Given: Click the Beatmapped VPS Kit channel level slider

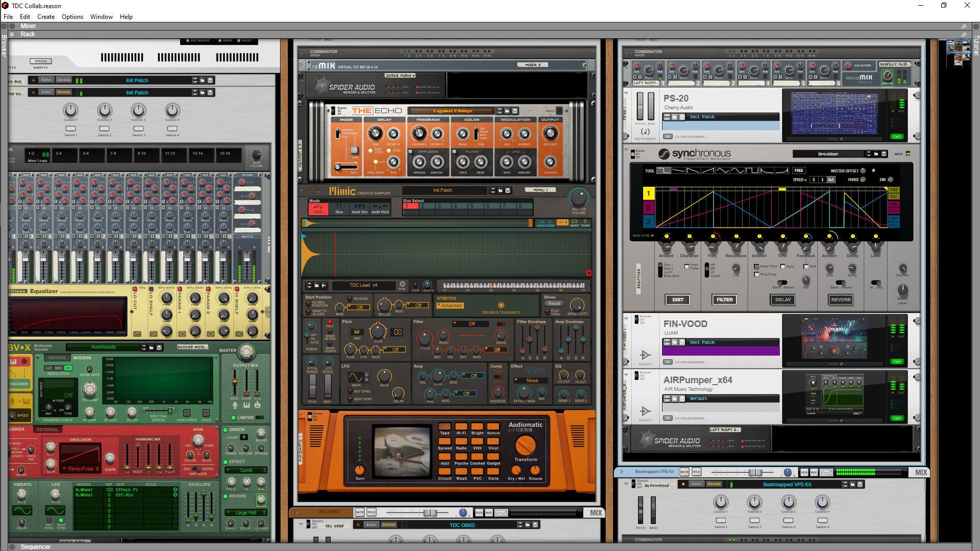Looking at the screenshot, I should coord(755,472).
